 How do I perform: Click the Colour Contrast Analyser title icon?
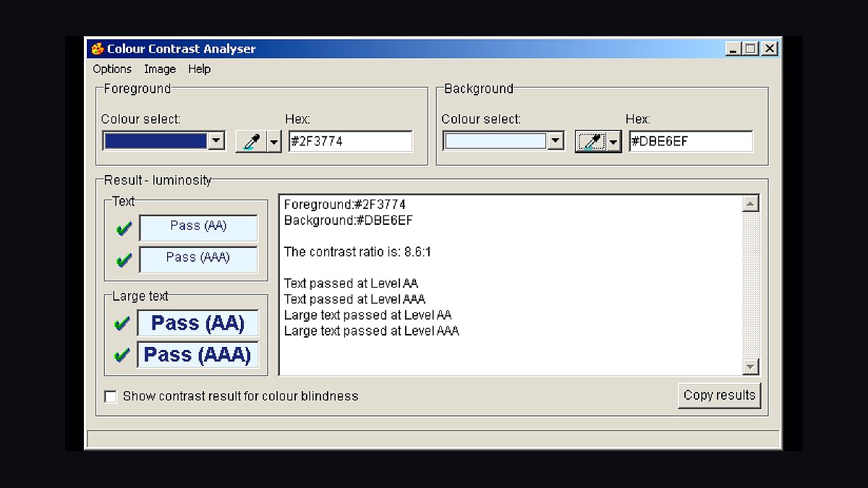point(98,49)
